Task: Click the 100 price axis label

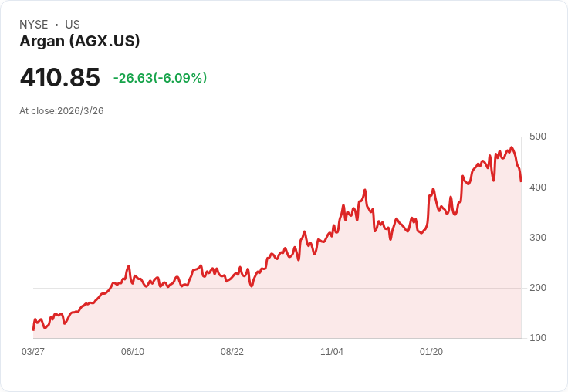Action: 537,338
